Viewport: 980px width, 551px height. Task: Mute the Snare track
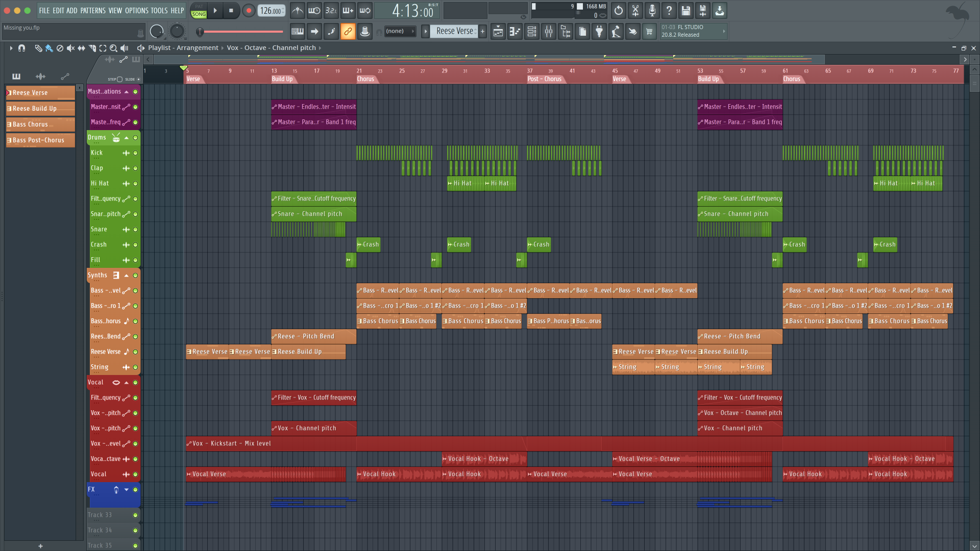(135, 230)
